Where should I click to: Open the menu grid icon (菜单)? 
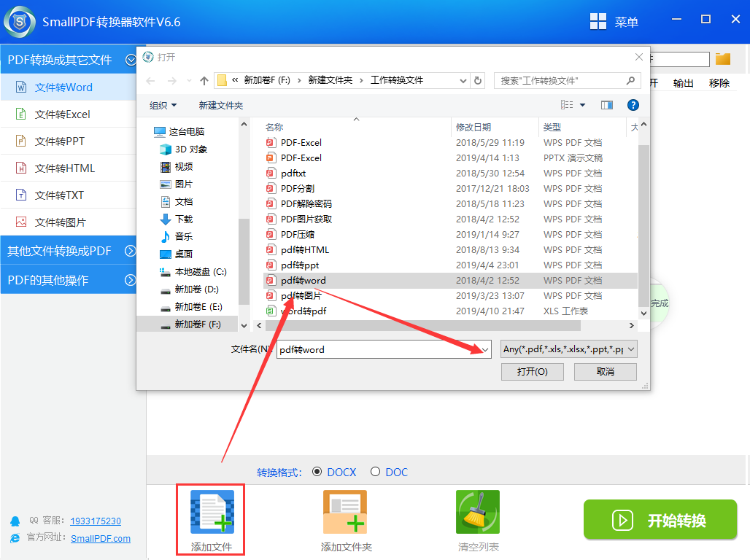tap(598, 22)
